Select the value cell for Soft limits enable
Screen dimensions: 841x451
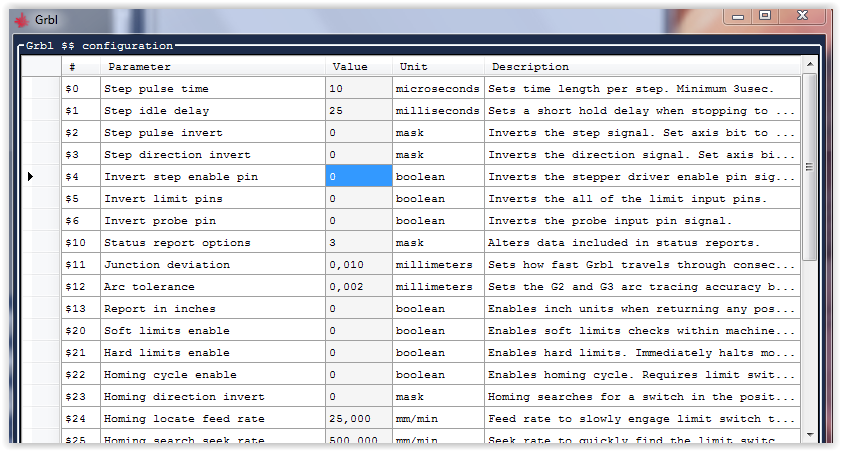pyautogui.click(x=359, y=330)
